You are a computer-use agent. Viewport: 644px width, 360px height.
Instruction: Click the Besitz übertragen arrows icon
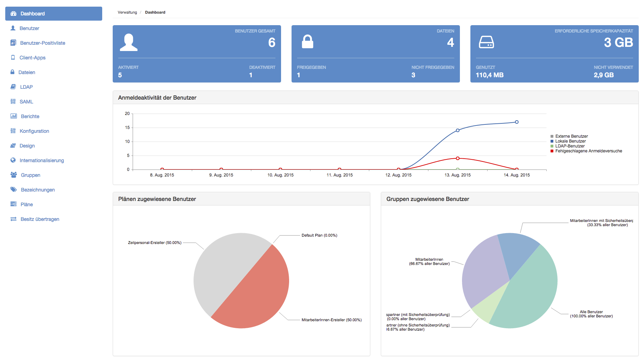pos(13,219)
